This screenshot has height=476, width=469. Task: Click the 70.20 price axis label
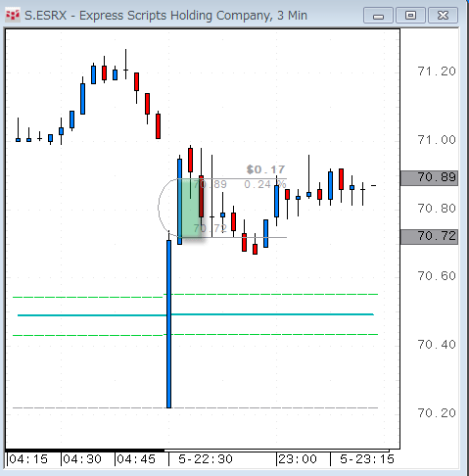[x=437, y=413]
